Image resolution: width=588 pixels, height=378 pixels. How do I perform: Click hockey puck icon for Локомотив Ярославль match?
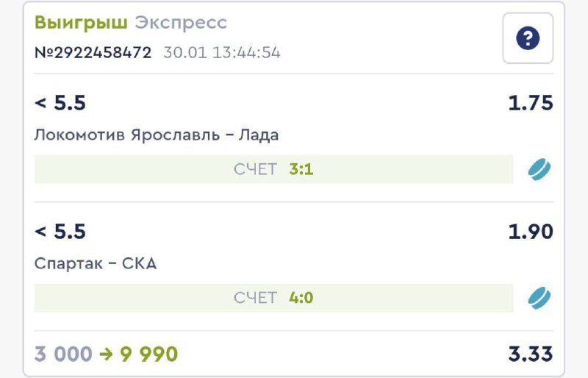539,170
